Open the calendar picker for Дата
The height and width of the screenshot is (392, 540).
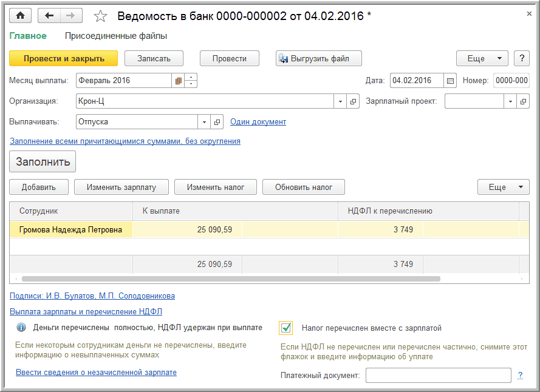(x=450, y=81)
